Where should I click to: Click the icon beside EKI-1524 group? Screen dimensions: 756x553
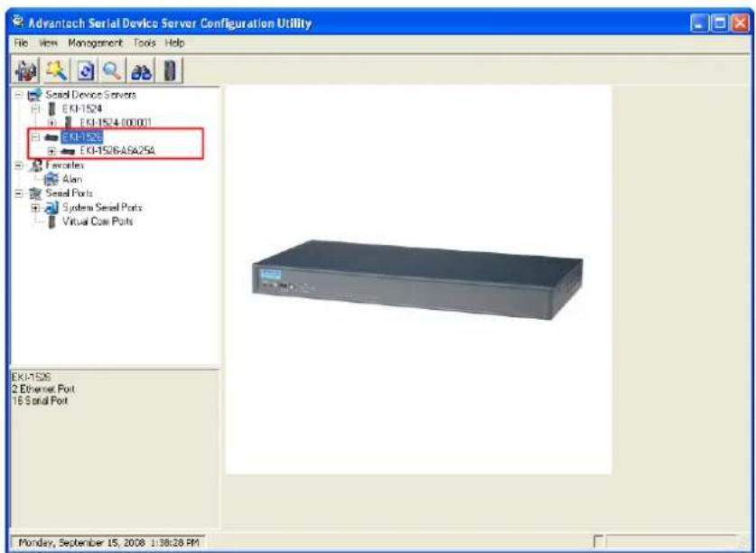(x=52, y=109)
